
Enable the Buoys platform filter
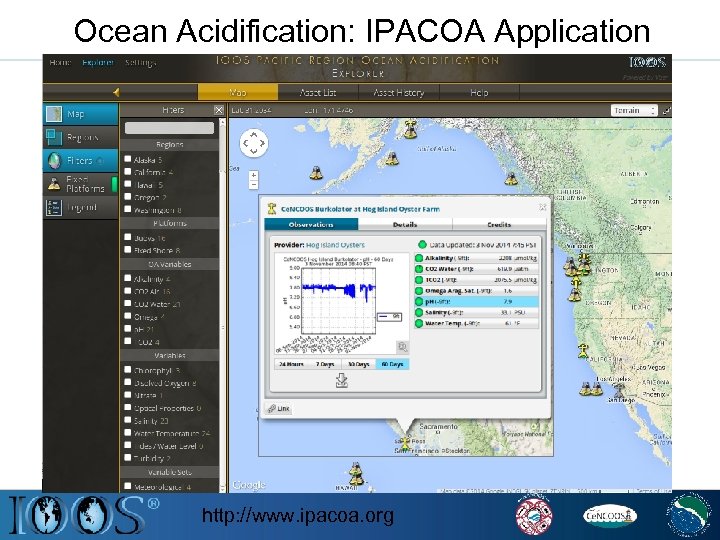click(x=128, y=237)
